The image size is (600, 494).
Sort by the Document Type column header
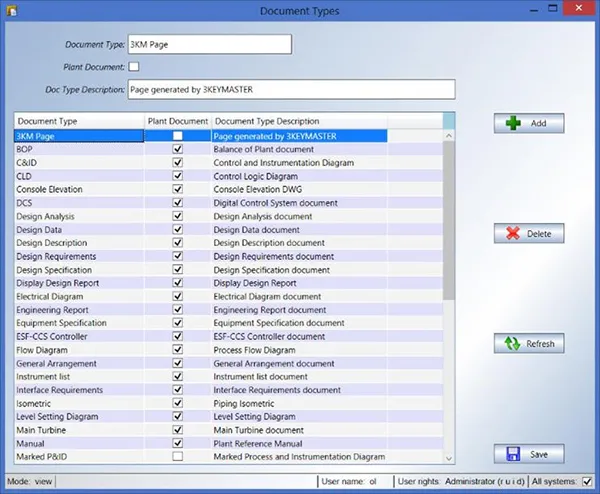tap(79, 121)
